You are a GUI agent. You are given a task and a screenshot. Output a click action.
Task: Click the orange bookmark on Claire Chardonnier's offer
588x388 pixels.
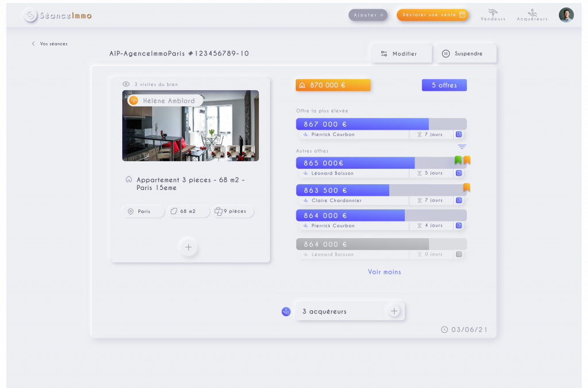point(467,188)
